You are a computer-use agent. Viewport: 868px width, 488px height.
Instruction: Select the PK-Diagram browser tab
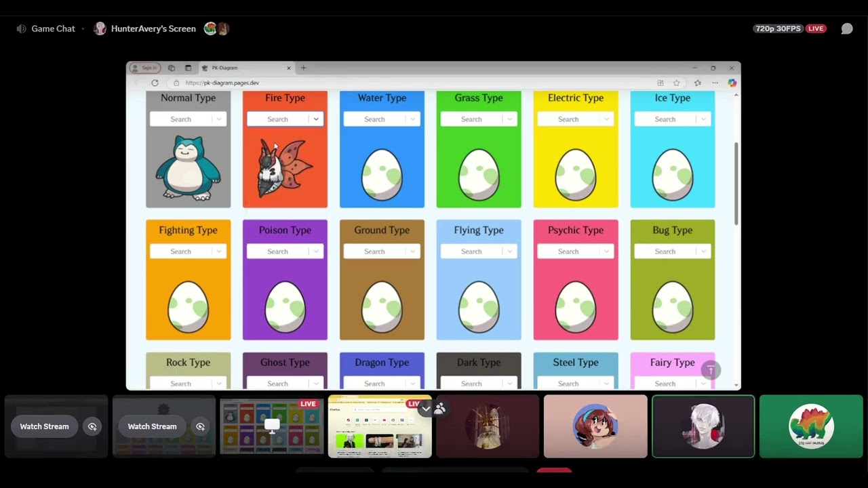[x=247, y=68]
